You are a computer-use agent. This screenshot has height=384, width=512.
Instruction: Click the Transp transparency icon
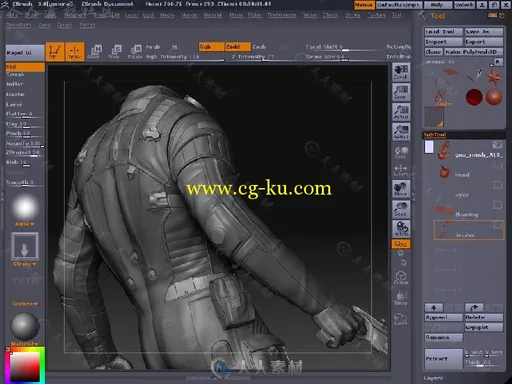401,298
